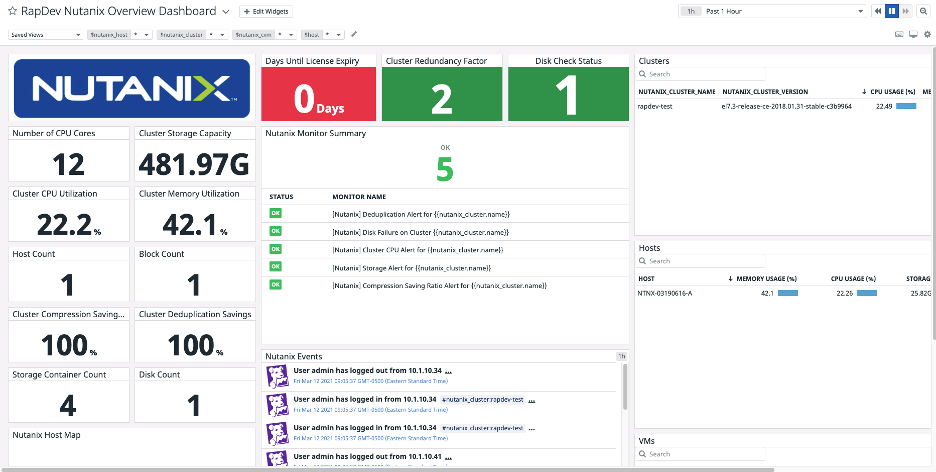This screenshot has width=936, height=472.
Task: Star the RapDev Nutanix Overview Dashboard
Action: coord(12,11)
